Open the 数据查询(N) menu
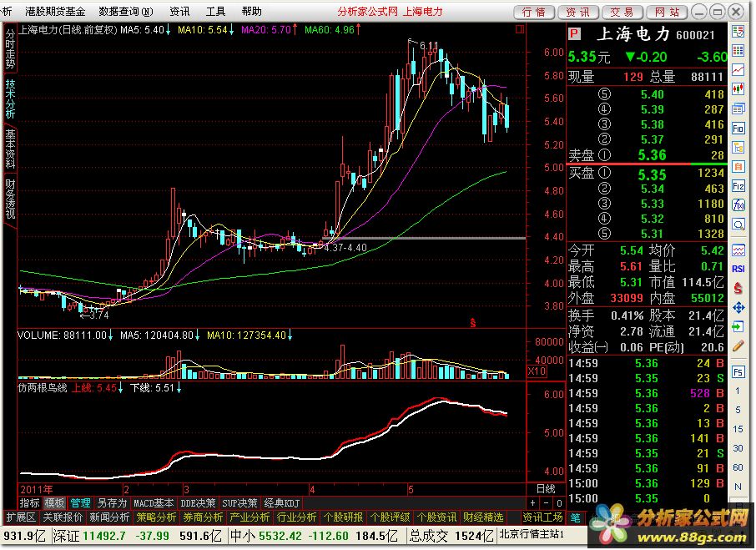Viewport: 756px width, 550px height. tap(126, 11)
